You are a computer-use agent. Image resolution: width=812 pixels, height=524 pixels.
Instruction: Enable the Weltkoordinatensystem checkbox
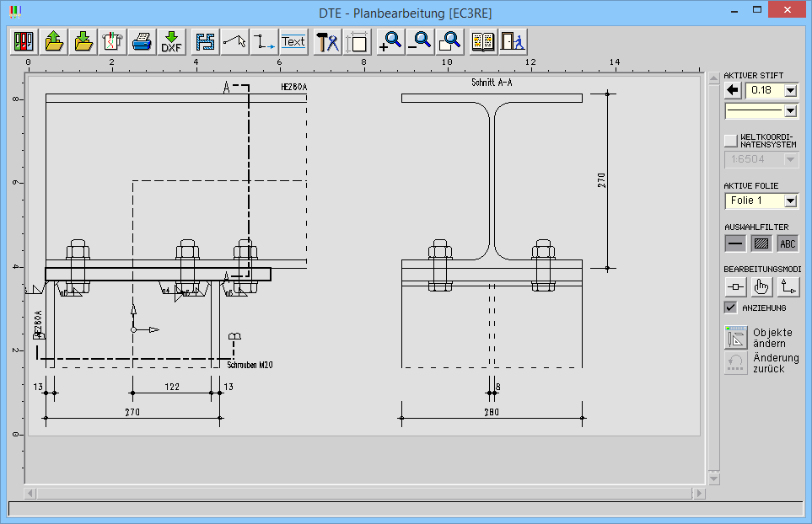pyautogui.click(x=731, y=140)
